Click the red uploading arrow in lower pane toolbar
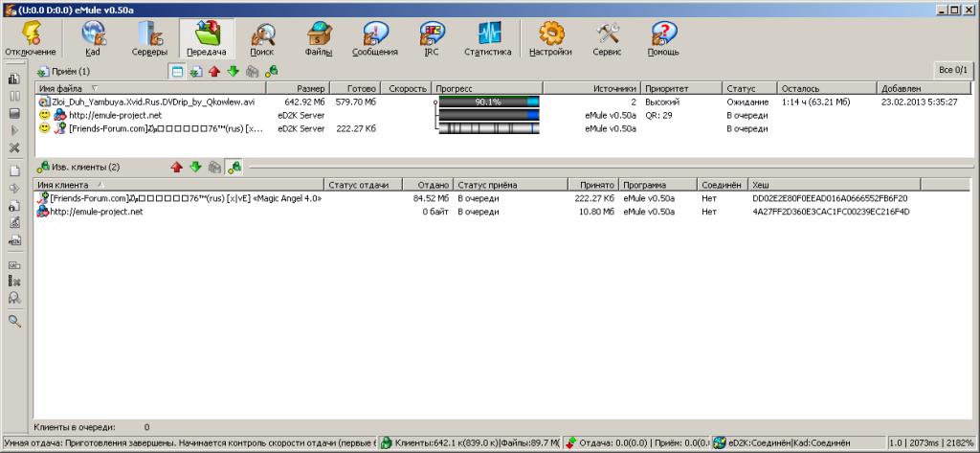This screenshot has height=453, width=980. point(177,167)
